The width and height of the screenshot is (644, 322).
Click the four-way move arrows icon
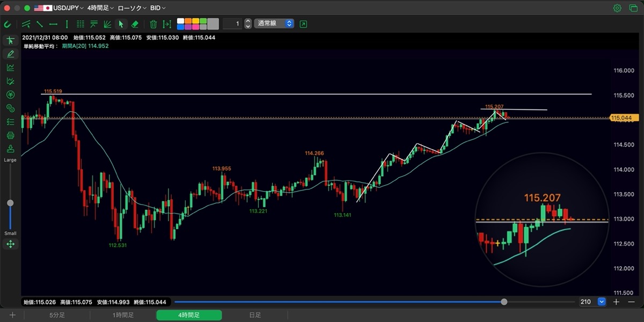click(x=10, y=244)
